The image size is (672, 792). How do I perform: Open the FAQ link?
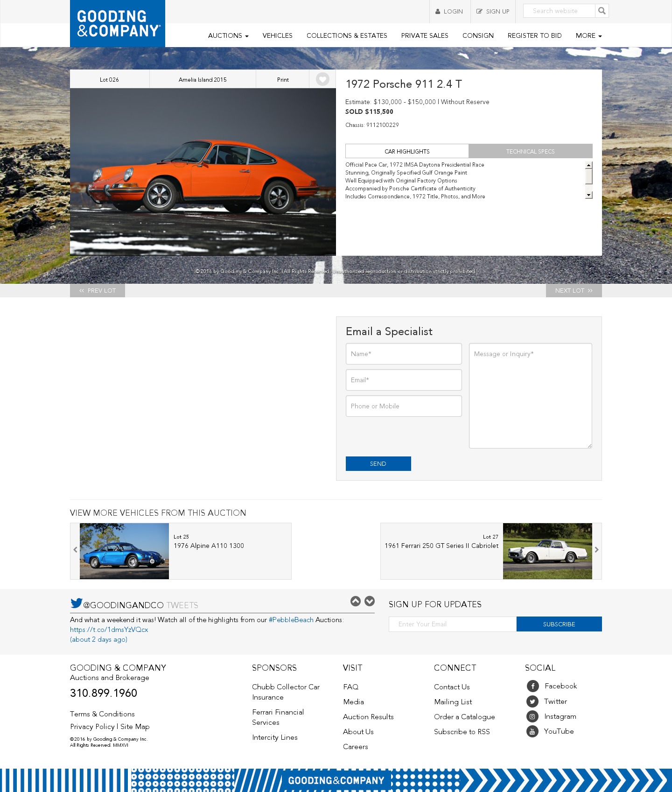tap(351, 687)
